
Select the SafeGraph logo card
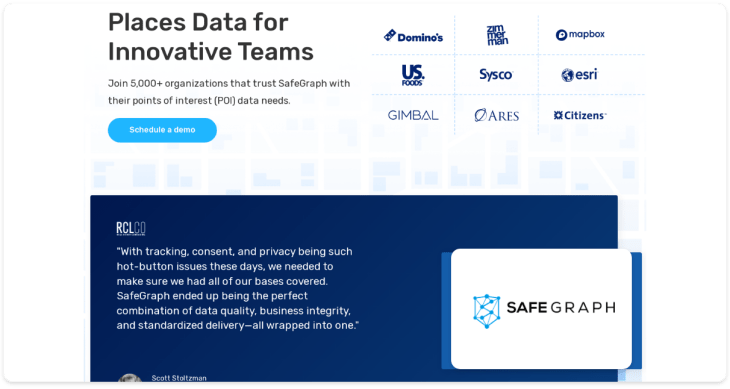pos(541,309)
